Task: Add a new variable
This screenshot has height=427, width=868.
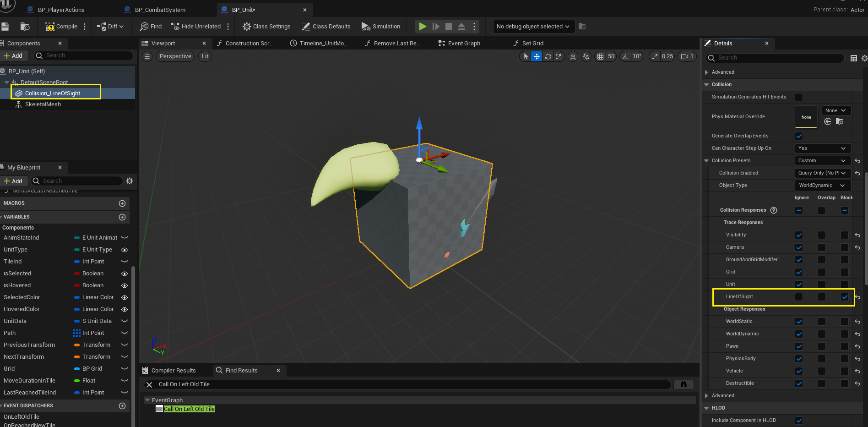Action: [x=122, y=217]
